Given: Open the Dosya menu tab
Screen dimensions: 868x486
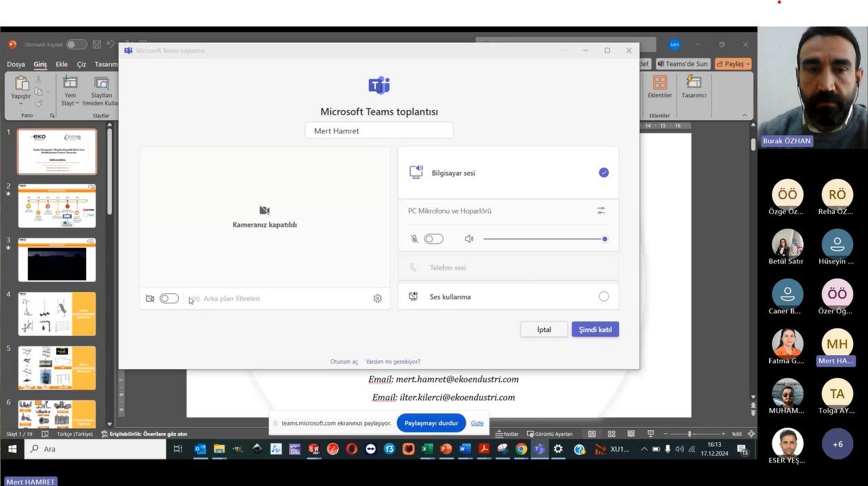Looking at the screenshot, I should click(16, 64).
